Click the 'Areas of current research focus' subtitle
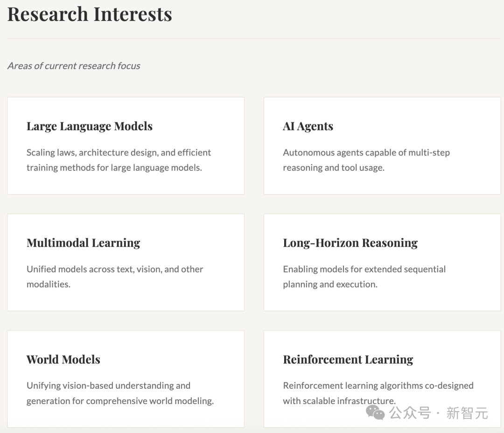This screenshot has width=504, height=433. pyautogui.click(x=74, y=66)
